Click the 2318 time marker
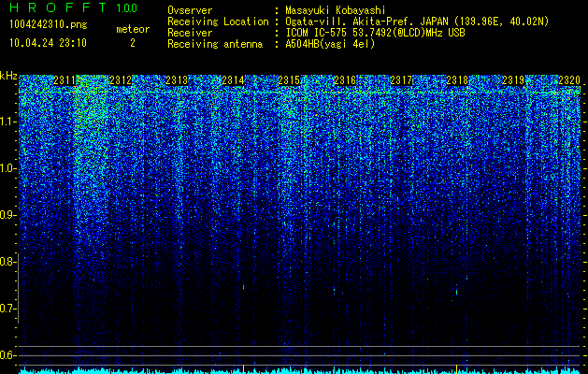Image resolution: width=588 pixels, height=374 pixels. coord(457,80)
